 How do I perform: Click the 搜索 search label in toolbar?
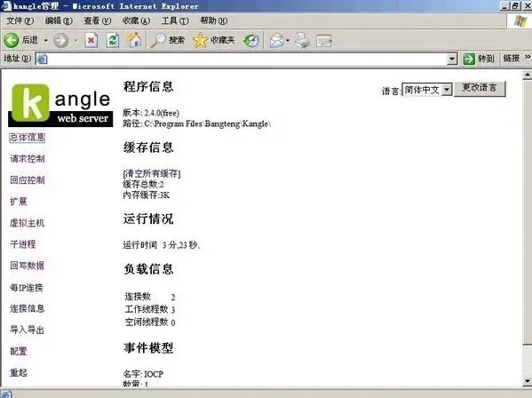coord(177,40)
